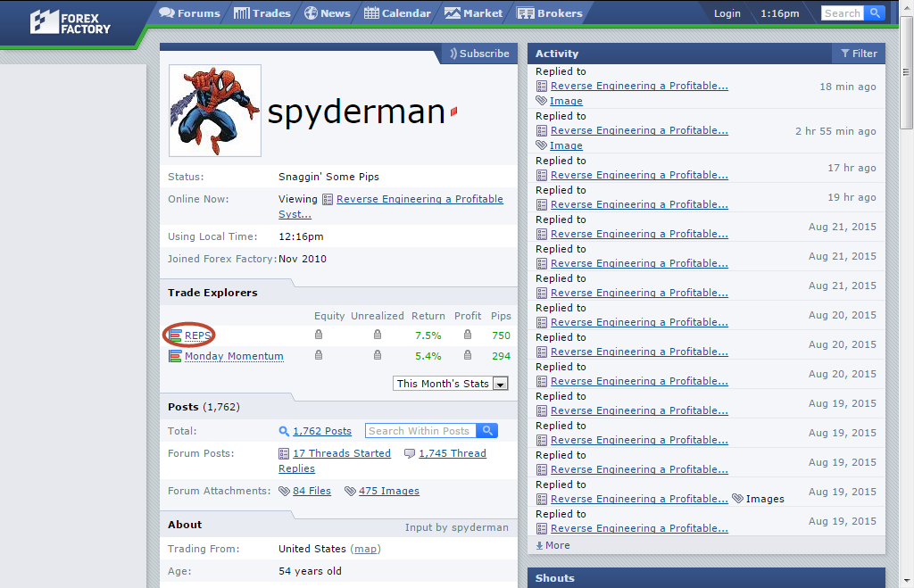Click the paperclip icon beside 84 Files
The width and height of the screenshot is (914, 588).
pos(284,492)
